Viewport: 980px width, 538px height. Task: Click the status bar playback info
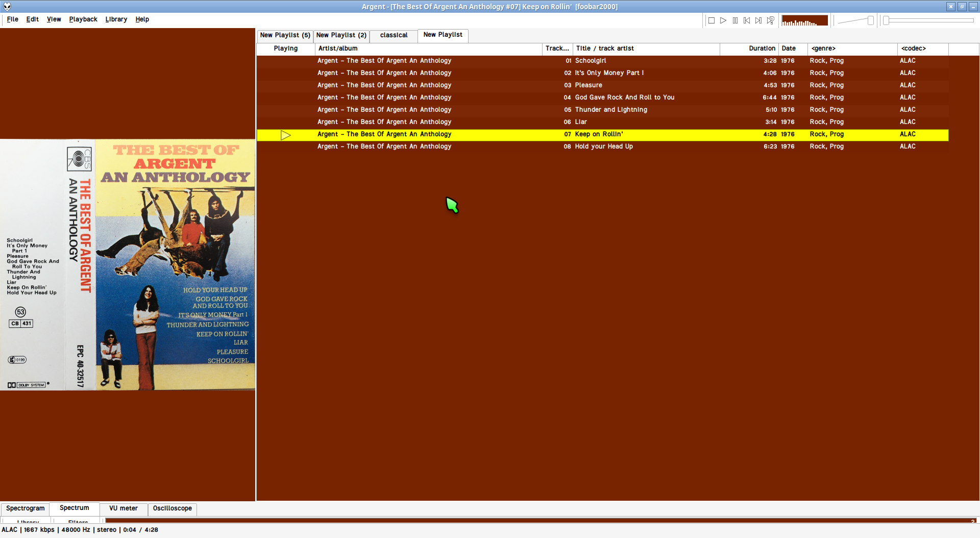(80, 530)
